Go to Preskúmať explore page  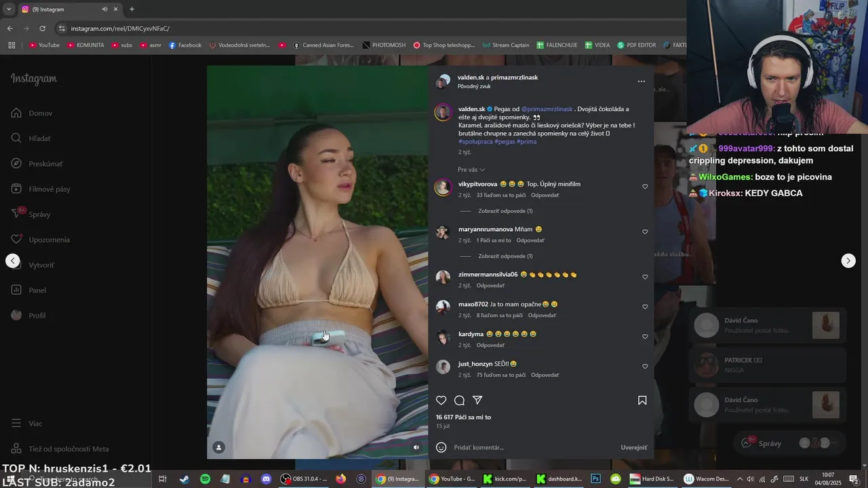pos(37,163)
